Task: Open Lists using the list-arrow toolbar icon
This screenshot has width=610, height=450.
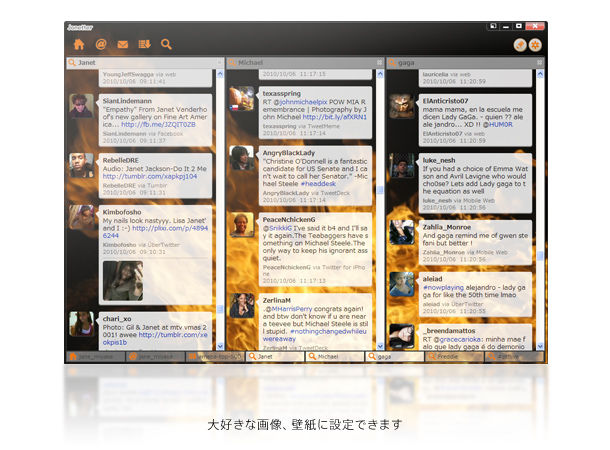Action: pos(144,44)
